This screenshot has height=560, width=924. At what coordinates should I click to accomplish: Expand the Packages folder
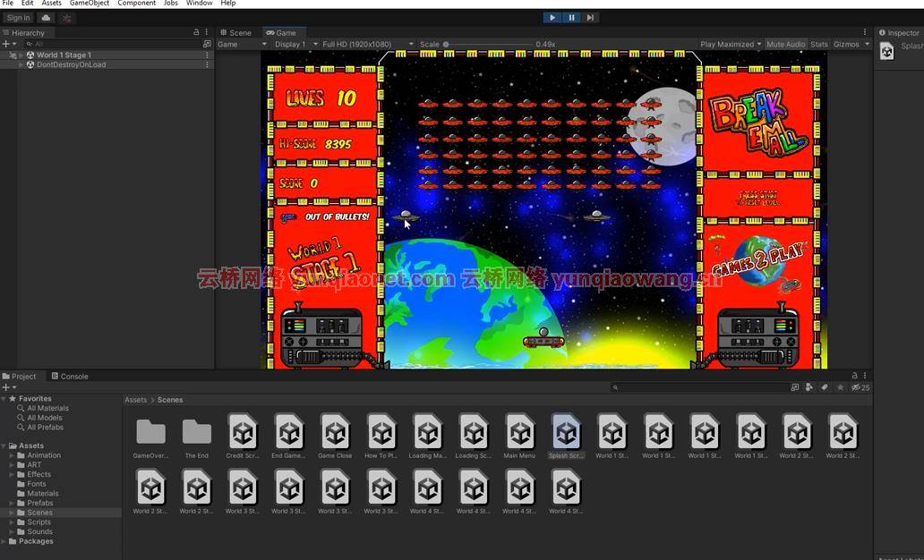pos(4,541)
